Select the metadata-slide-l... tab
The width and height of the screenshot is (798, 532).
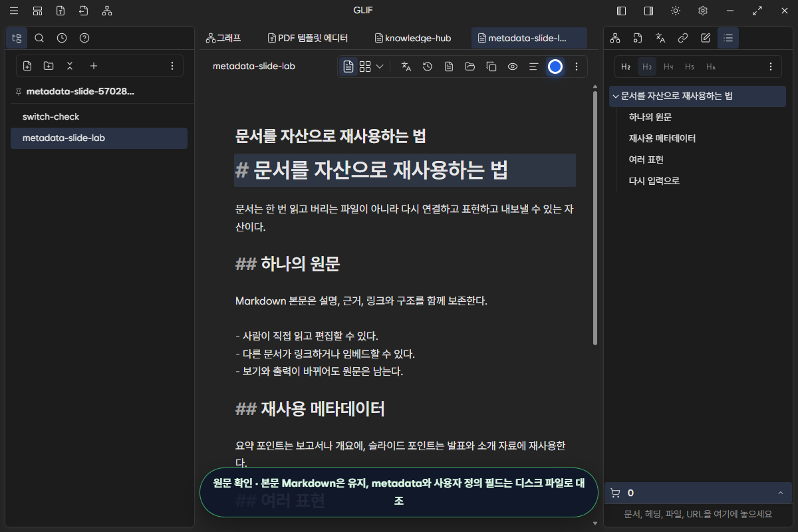[529, 38]
